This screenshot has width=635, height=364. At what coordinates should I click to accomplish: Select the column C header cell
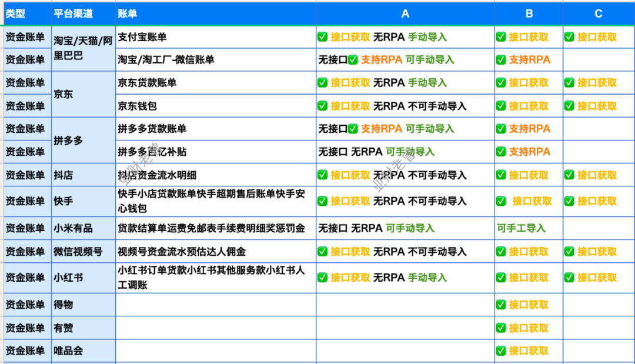598,14
